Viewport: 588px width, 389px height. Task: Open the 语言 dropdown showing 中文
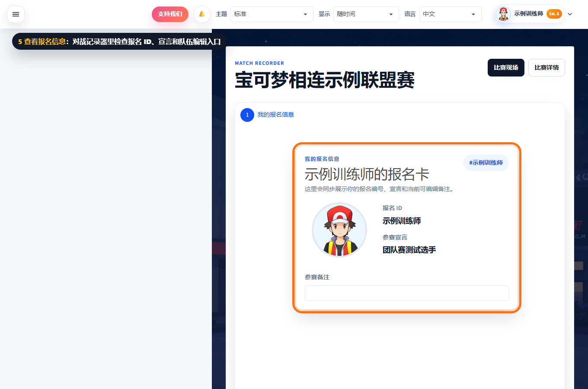450,14
